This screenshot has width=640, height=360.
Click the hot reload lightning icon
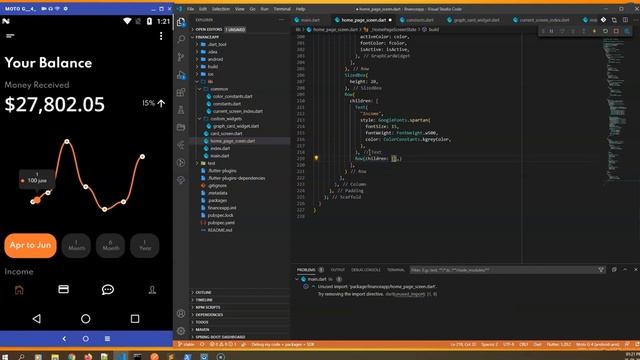pyautogui.click(x=594, y=31)
